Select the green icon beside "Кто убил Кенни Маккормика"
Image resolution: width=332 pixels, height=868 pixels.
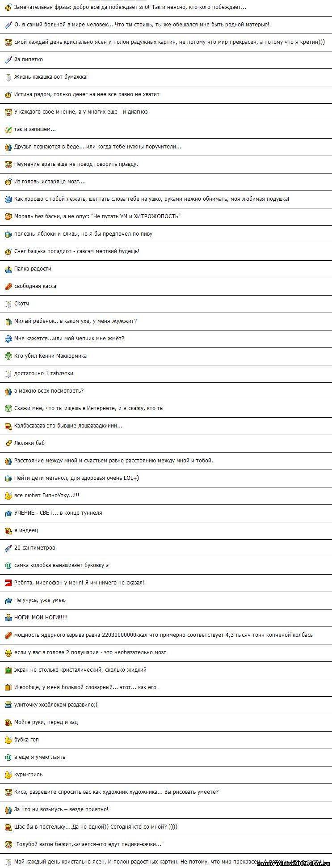pos(8,356)
